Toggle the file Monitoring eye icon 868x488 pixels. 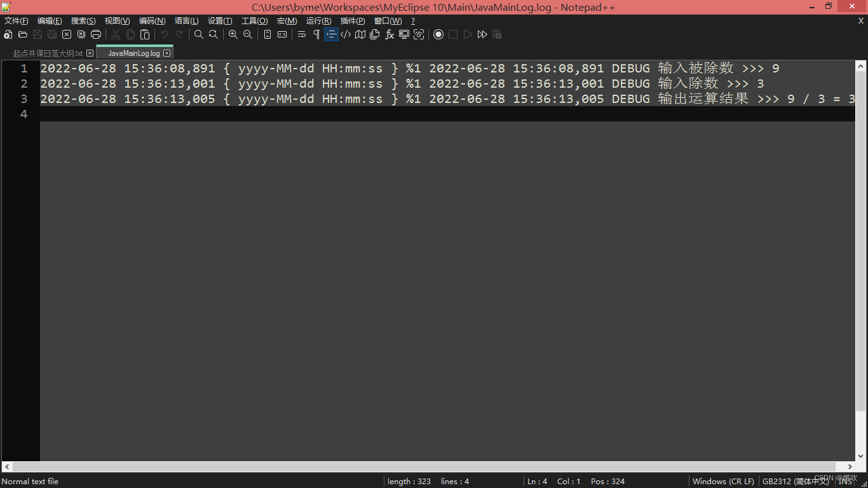419,34
